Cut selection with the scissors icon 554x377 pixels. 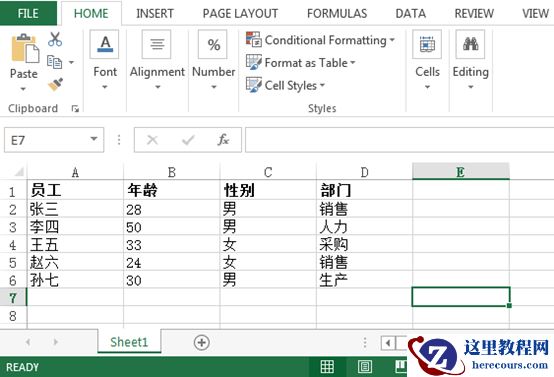coord(55,40)
